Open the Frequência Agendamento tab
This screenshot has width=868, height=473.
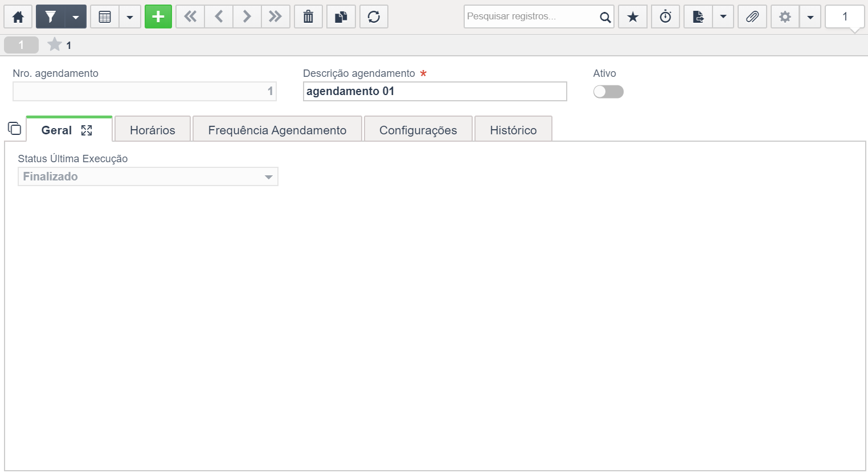point(277,130)
